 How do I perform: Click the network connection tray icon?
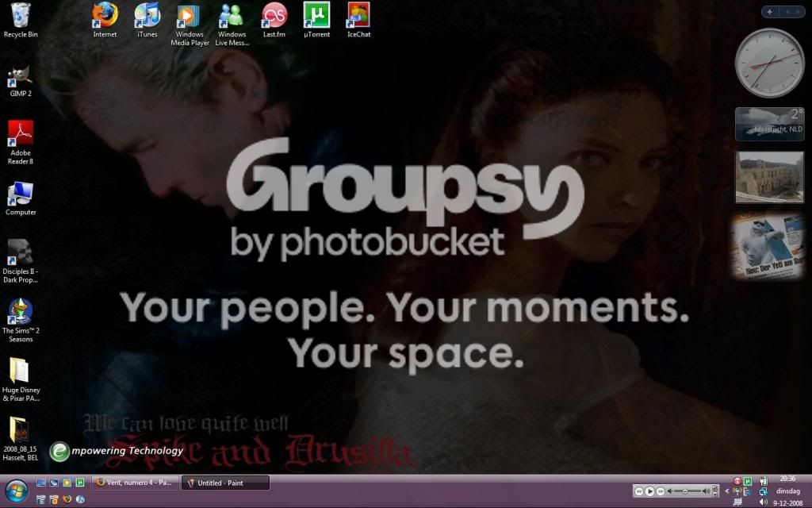pos(764,491)
